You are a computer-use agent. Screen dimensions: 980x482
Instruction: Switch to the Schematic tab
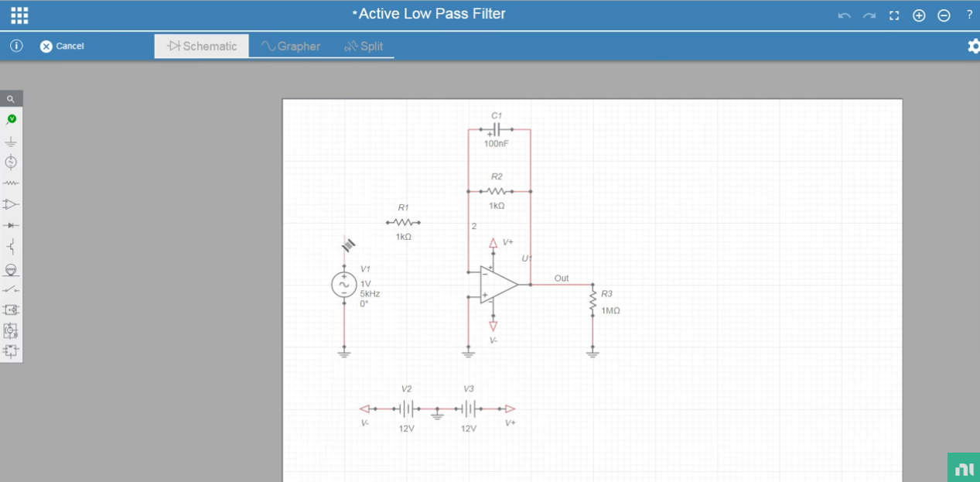pos(202,46)
